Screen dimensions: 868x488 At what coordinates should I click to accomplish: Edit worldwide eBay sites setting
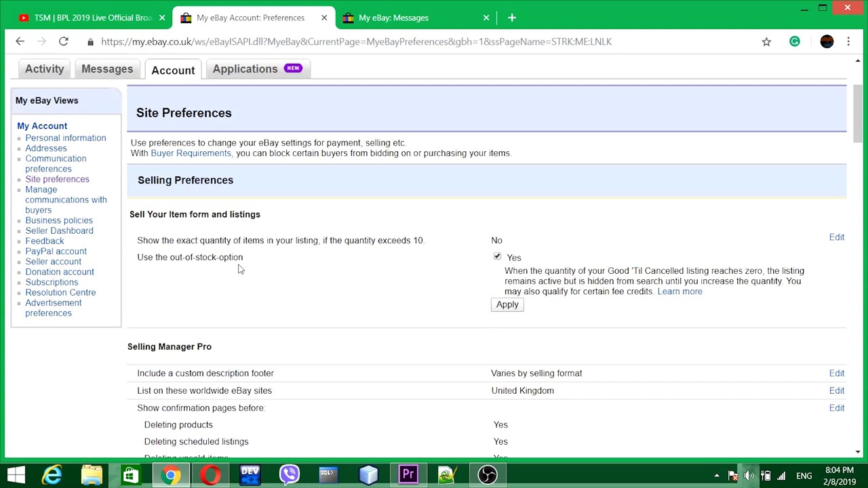click(x=837, y=391)
